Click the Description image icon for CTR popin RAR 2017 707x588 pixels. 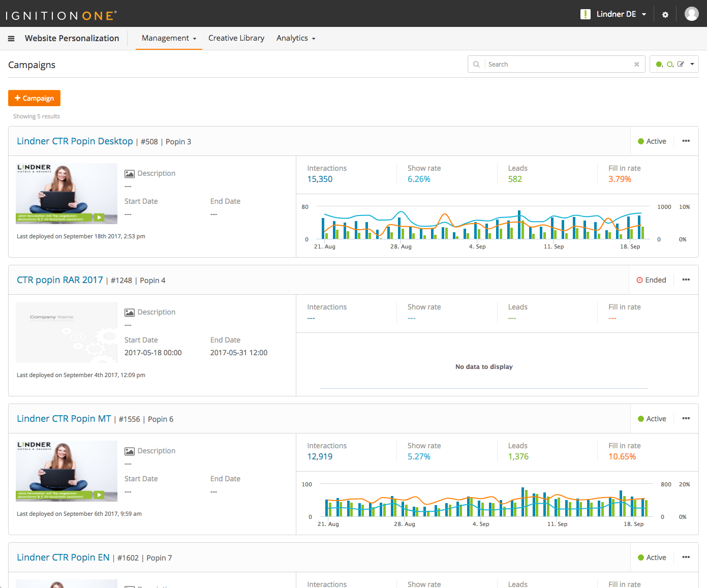(129, 312)
